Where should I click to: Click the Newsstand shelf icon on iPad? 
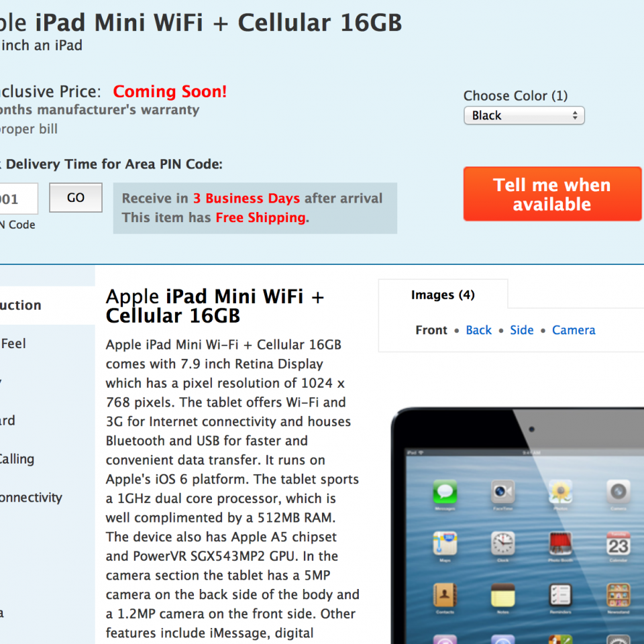(x=618, y=595)
